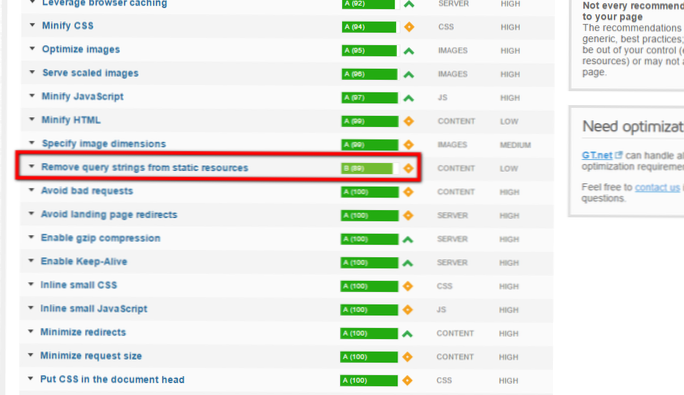Open Optimize images recommendation
The image size is (684, 395).
[x=81, y=49]
